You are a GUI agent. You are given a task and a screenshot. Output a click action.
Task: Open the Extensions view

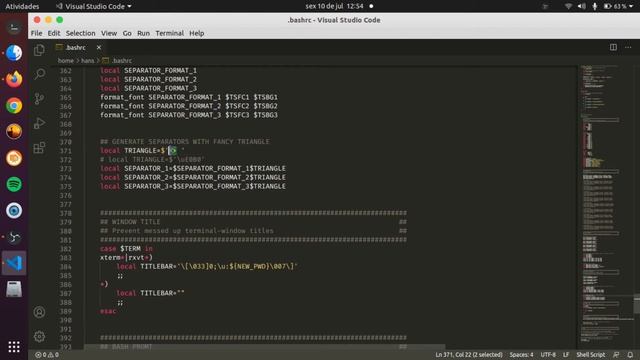pos(39,147)
